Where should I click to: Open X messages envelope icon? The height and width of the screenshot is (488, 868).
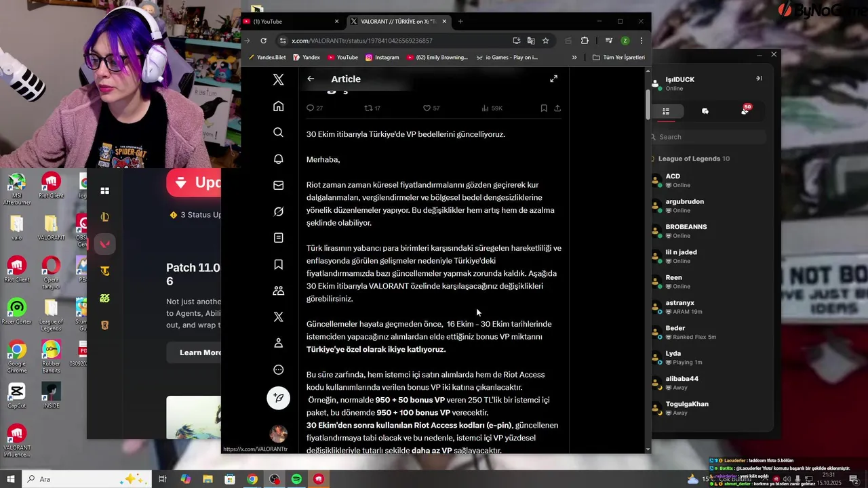tap(278, 185)
